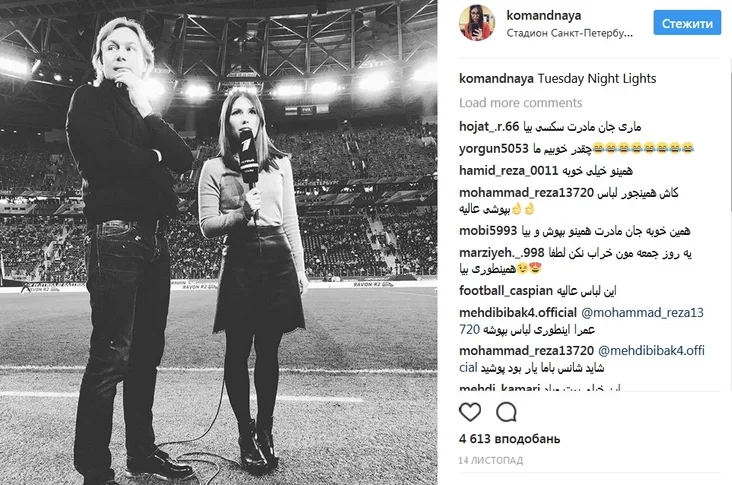This screenshot has width=732, height=485.
Task: Like the post with the heart icon
Action: [x=470, y=412]
